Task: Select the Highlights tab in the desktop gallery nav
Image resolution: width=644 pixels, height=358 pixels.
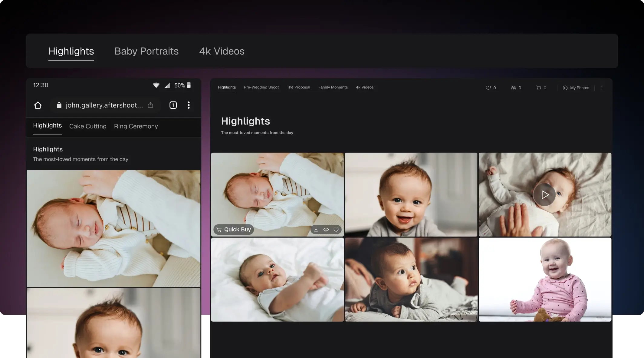Action: click(227, 87)
